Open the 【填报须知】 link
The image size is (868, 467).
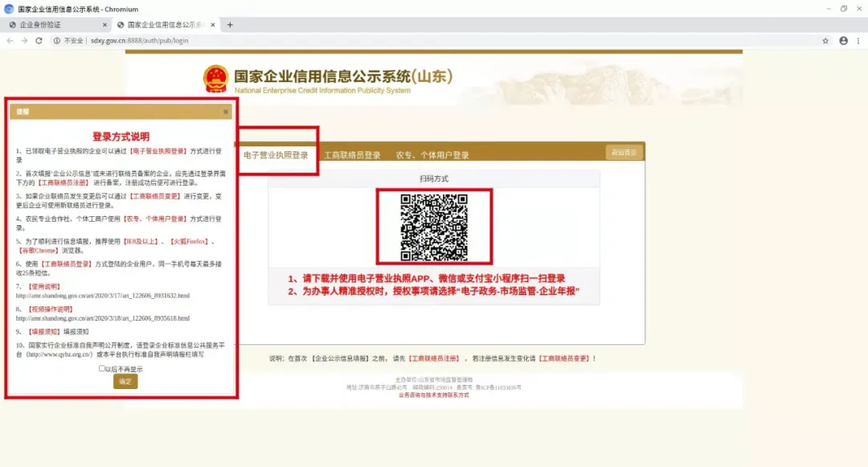point(44,332)
